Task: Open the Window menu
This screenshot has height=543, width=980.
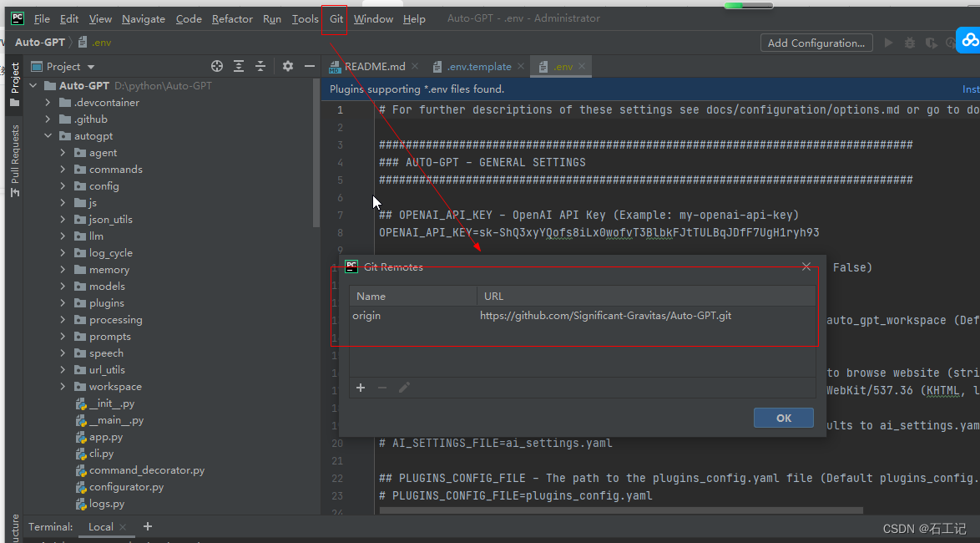Action: 373,18
